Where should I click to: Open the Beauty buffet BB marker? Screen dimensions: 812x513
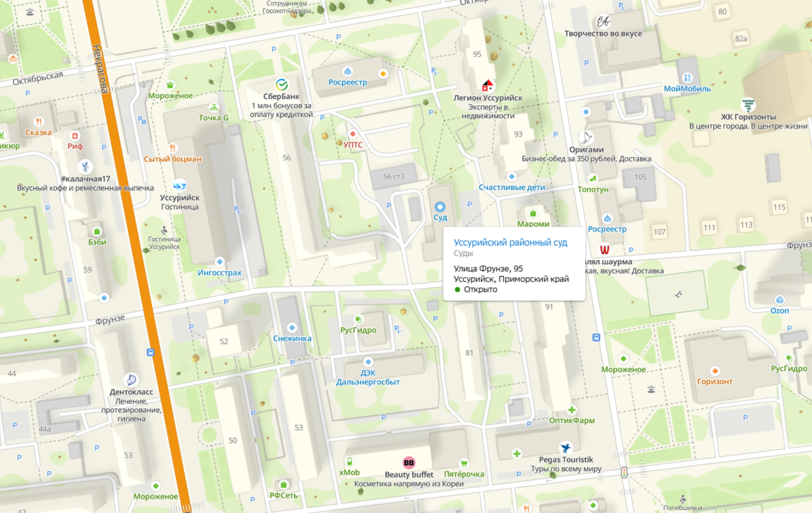(408, 462)
